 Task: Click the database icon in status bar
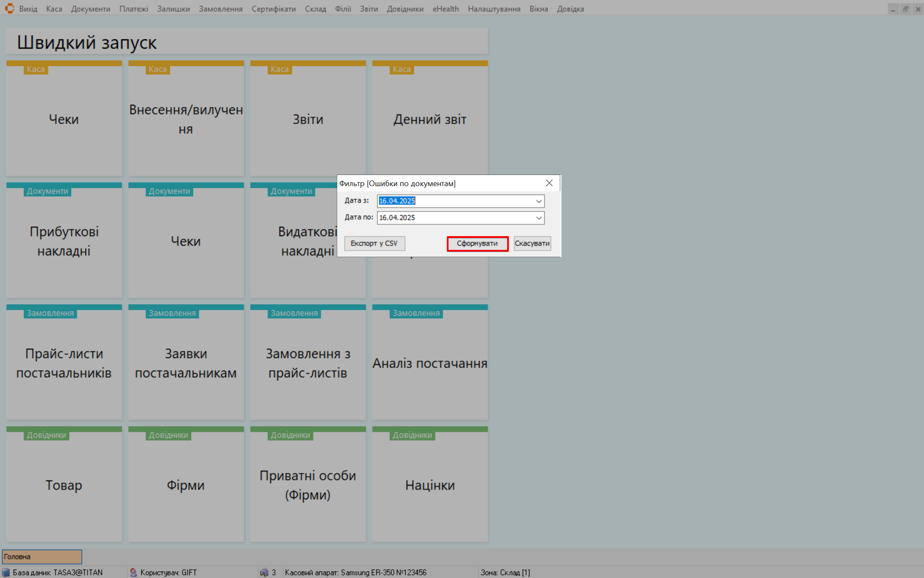point(6,572)
